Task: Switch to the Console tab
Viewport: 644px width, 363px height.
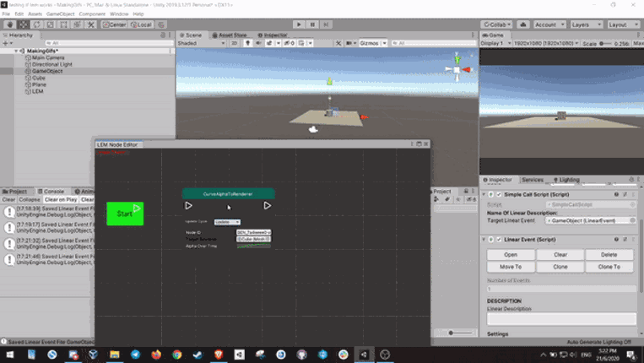Action: pyautogui.click(x=51, y=192)
